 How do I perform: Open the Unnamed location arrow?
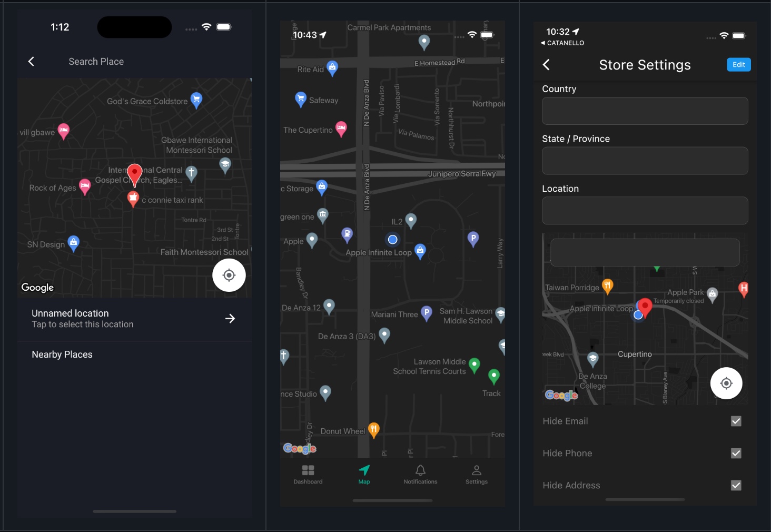[x=230, y=319]
